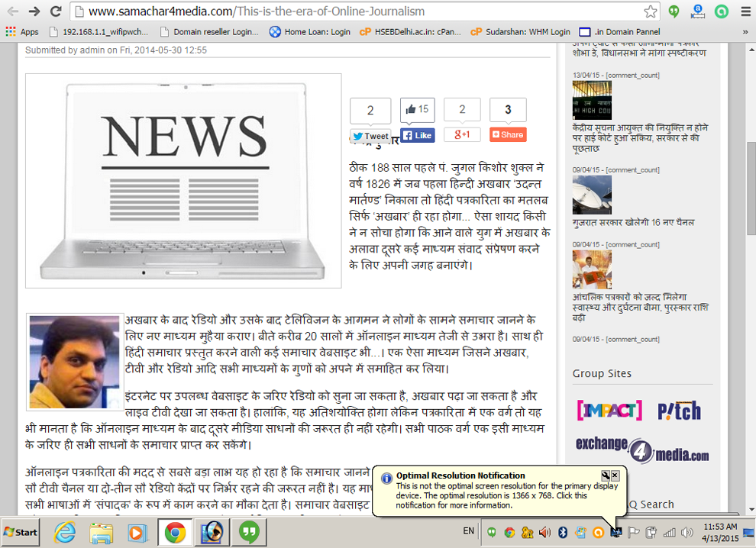Open the Sudarshan: WHM Login bookmark

(520, 32)
